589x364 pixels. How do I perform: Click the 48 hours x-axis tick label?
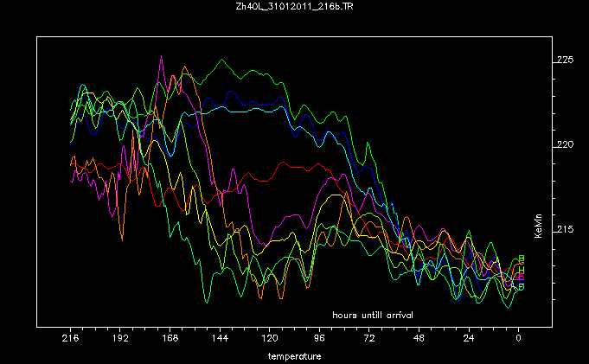419,338
